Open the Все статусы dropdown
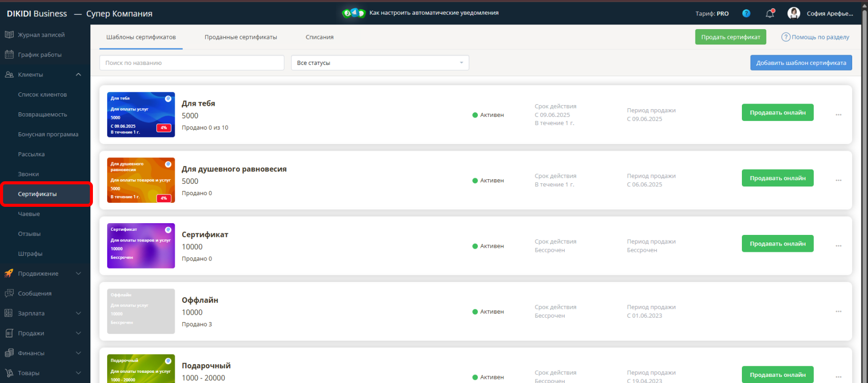868x383 pixels. coord(379,63)
